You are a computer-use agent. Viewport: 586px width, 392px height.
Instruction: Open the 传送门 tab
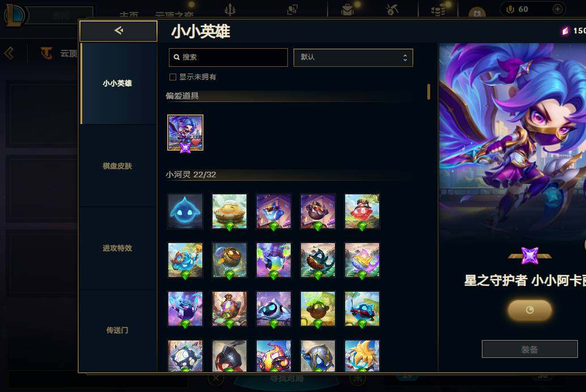click(x=117, y=330)
